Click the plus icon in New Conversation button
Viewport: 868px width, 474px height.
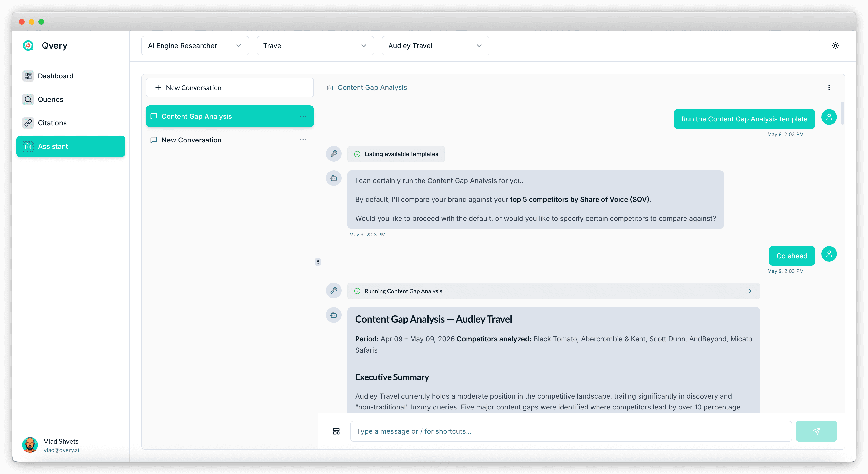pos(158,87)
